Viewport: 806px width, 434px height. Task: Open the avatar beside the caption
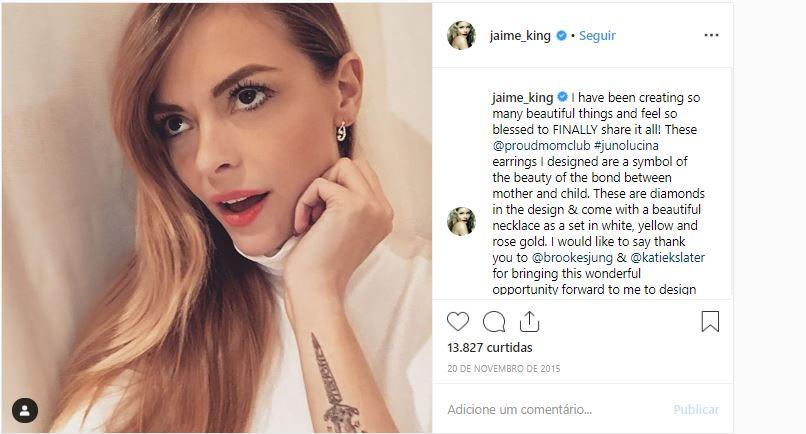coord(461,221)
